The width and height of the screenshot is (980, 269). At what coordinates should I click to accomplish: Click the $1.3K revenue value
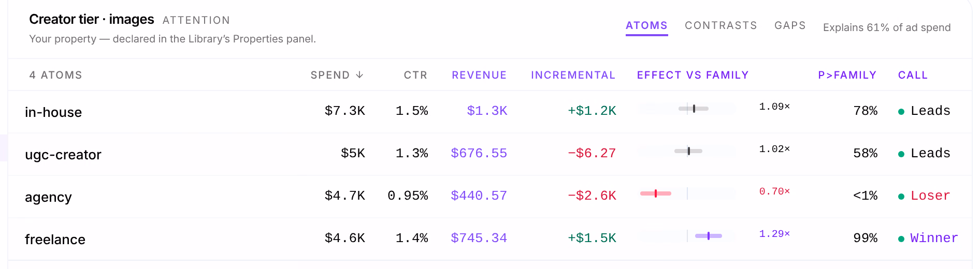(487, 111)
